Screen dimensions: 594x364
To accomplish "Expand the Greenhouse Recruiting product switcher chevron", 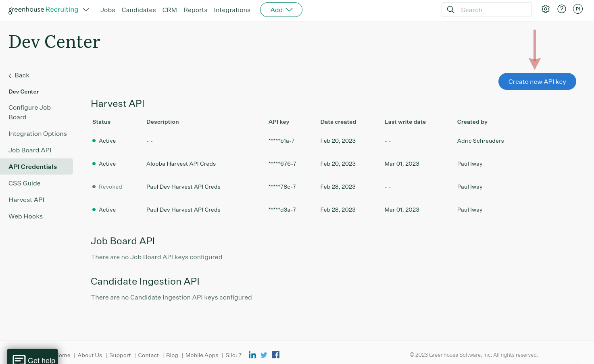I will coord(86,10).
